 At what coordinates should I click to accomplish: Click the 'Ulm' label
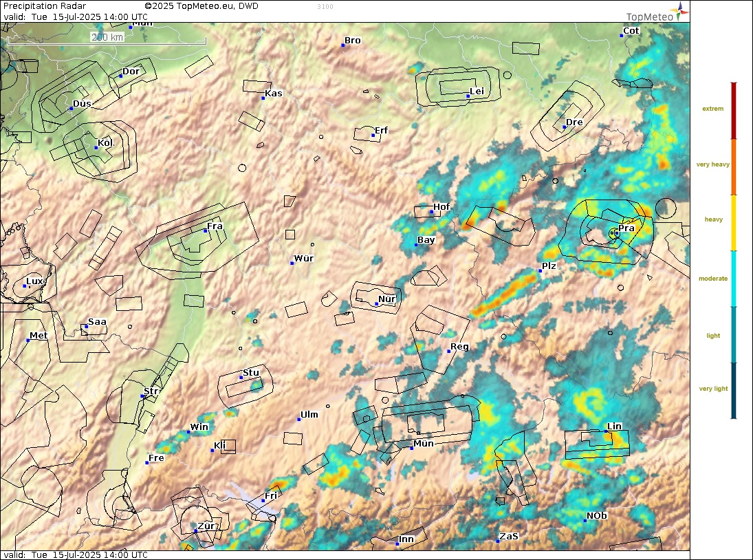click(309, 414)
